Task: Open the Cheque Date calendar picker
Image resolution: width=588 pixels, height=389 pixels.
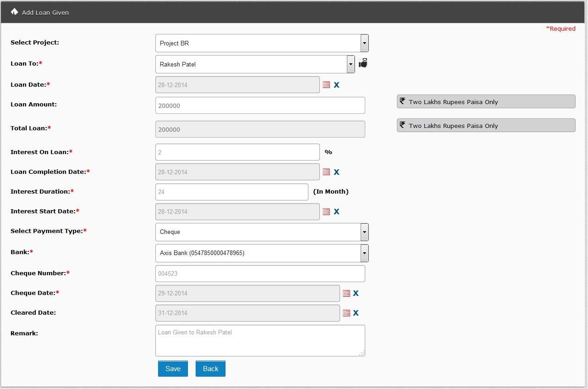Action: pos(346,293)
